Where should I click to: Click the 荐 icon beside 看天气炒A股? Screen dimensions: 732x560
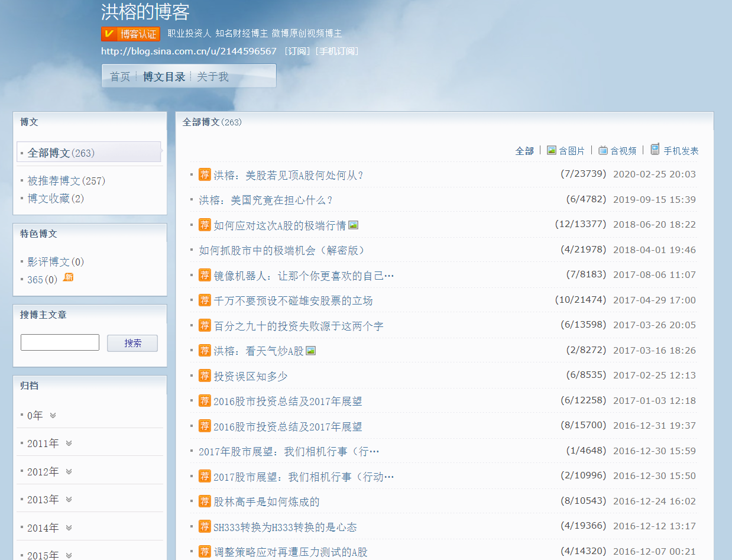click(x=205, y=351)
